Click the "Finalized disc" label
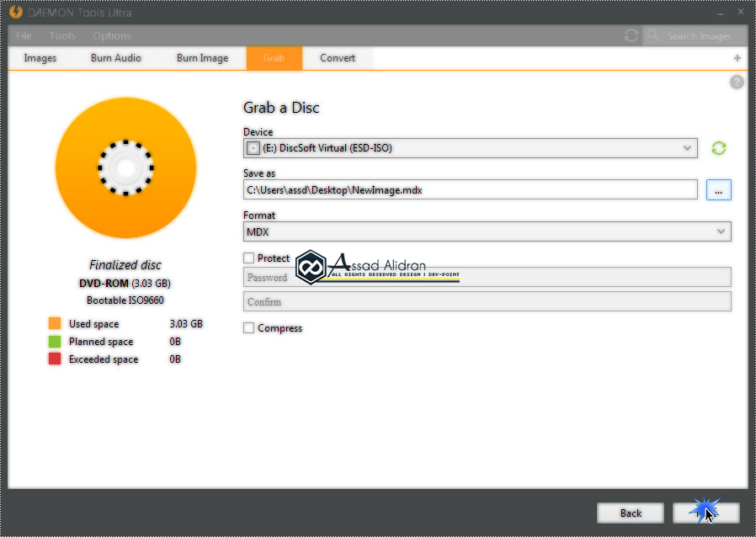The image size is (756, 537). tap(125, 264)
